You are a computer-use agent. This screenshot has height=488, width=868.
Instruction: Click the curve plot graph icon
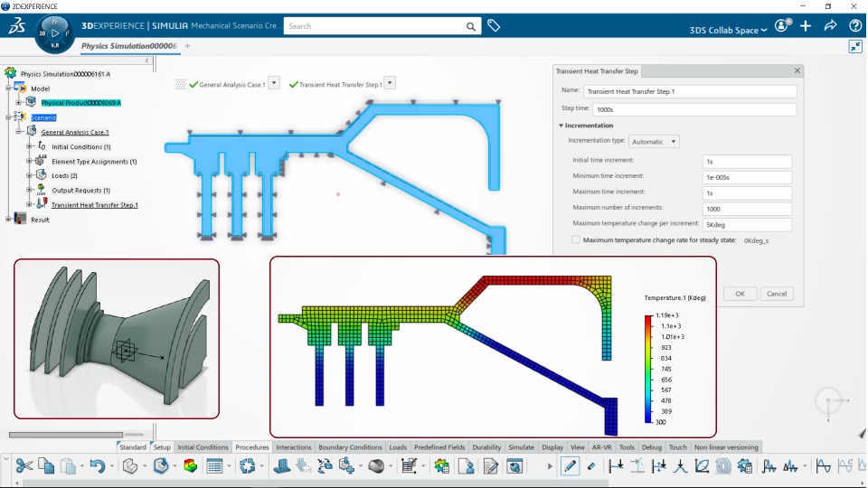[x=702, y=466]
